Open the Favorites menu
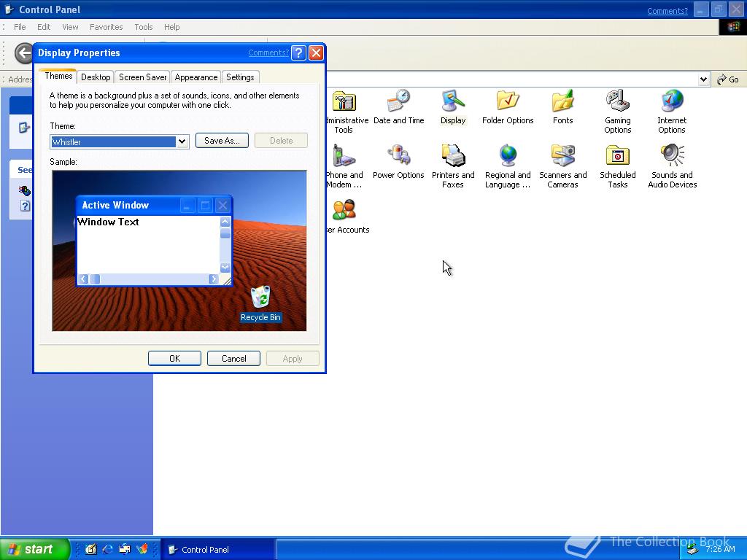Viewport: 747px width, 560px height. (x=107, y=27)
